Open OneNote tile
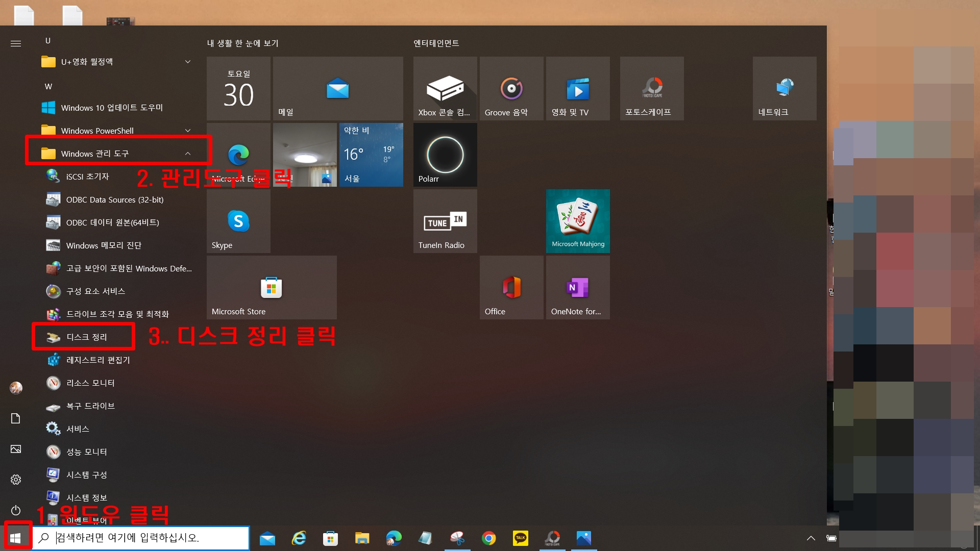 tap(578, 288)
